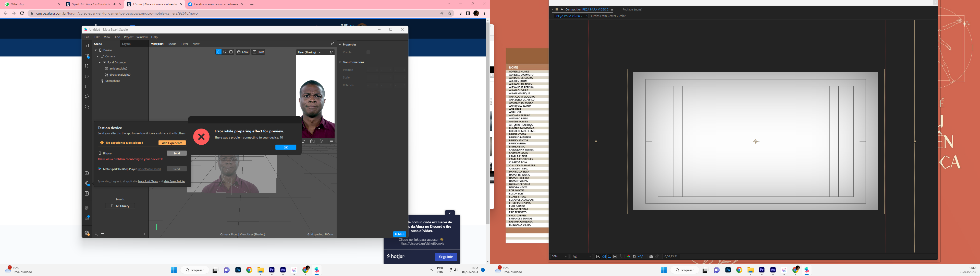The image size is (980, 276).
Task: Click the play/step preview icon
Action: [x=87, y=76]
